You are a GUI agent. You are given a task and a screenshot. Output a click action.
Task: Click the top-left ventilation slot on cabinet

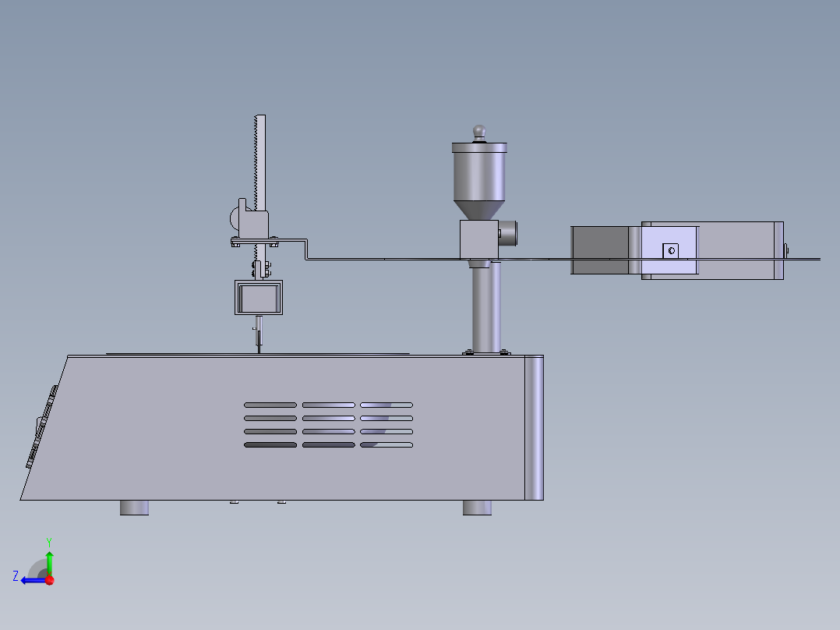(x=270, y=405)
